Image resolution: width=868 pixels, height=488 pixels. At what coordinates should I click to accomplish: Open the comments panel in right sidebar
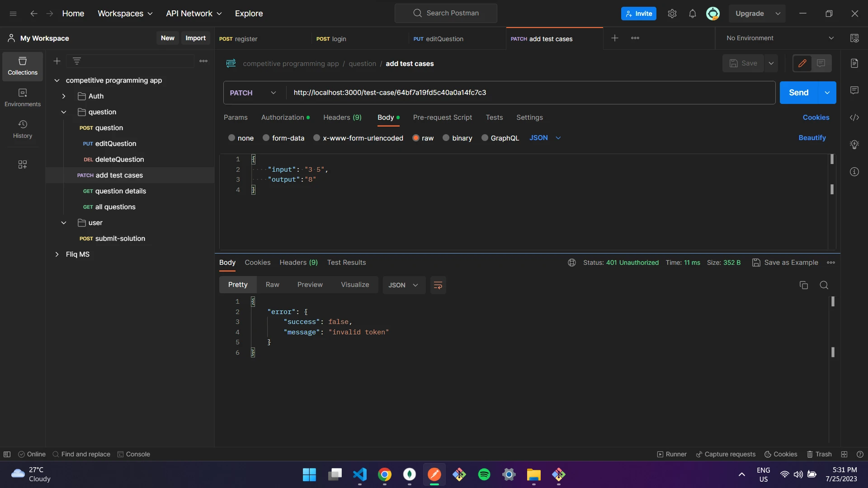(x=854, y=90)
